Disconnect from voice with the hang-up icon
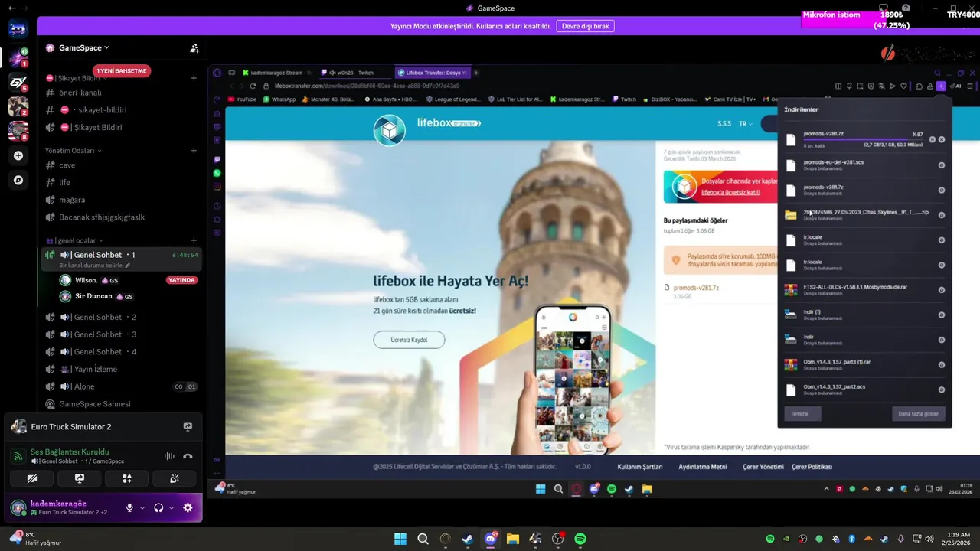Image resolution: width=980 pixels, height=551 pixels. [x=188, y=456]
